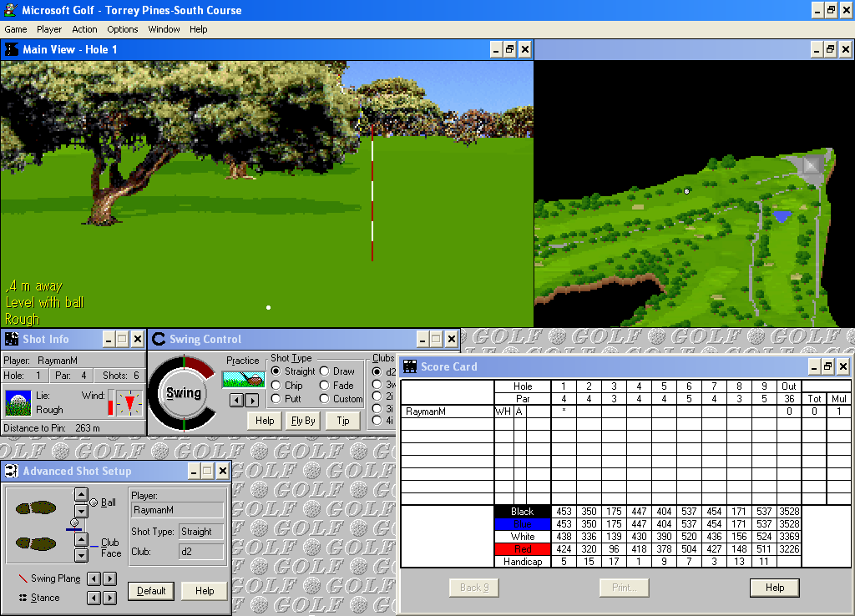The height and width of the screenshot is (616, 855).
Task: Click the ball lie icon in Shot Info
Action: 18,403
